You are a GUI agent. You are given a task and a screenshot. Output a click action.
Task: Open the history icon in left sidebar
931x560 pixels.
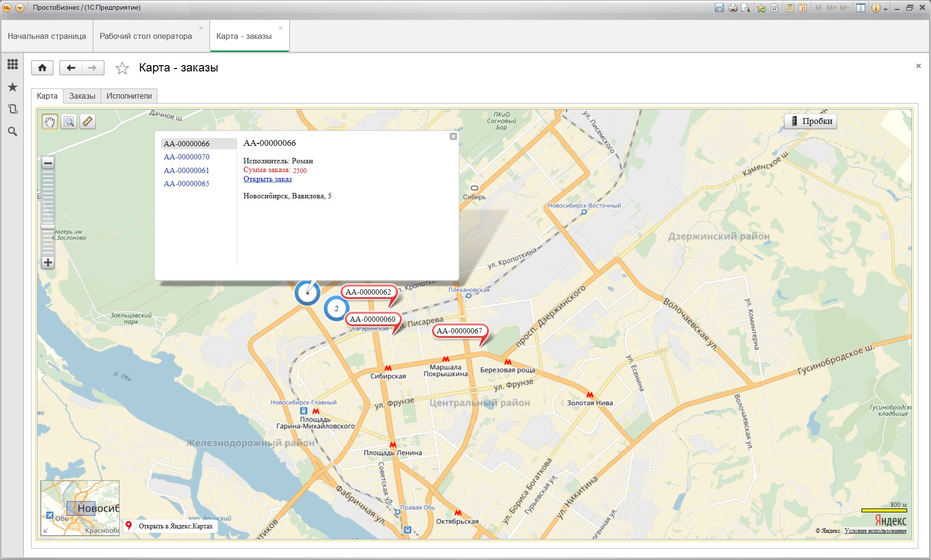pos(13,109)
